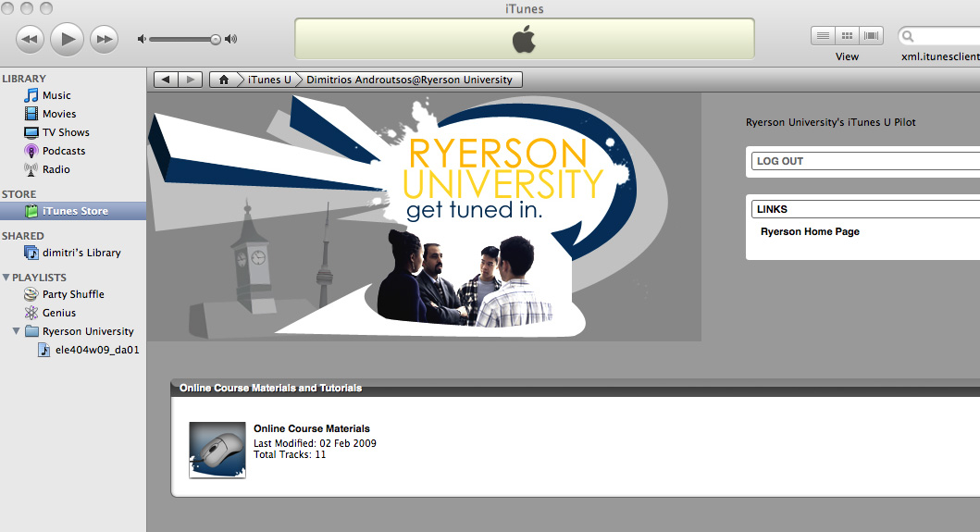Click the Genius atom icon
Viewport: 980px width, 532px height.
click(31, 313)
